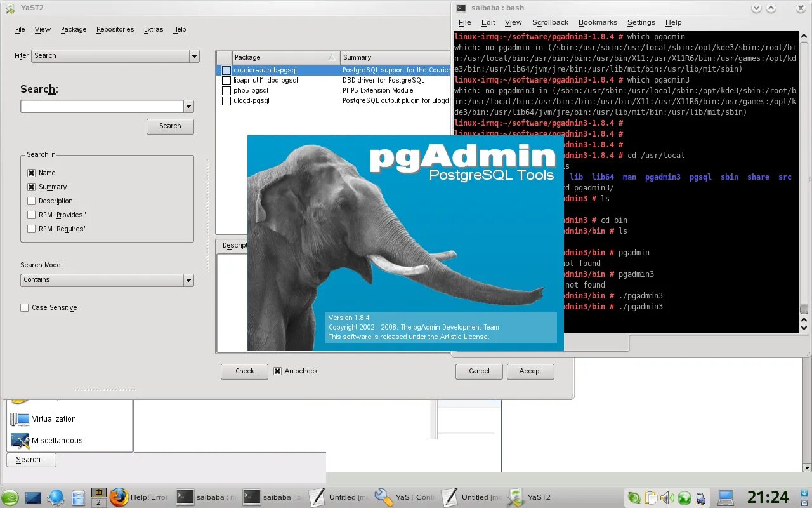Viewport: 812px width, 508px height.
Task: Click the padlock and plug tray icon
Action: (x=700, y=498)
